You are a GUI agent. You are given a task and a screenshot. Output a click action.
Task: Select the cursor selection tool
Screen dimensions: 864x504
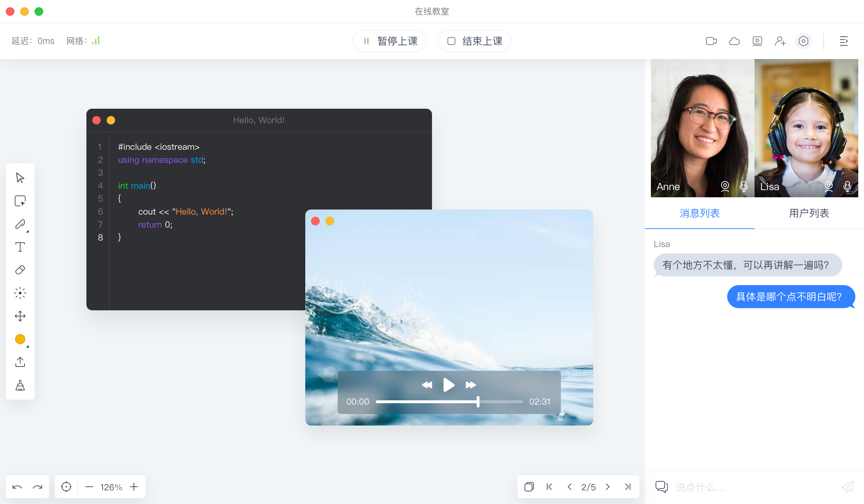point(20,177)
